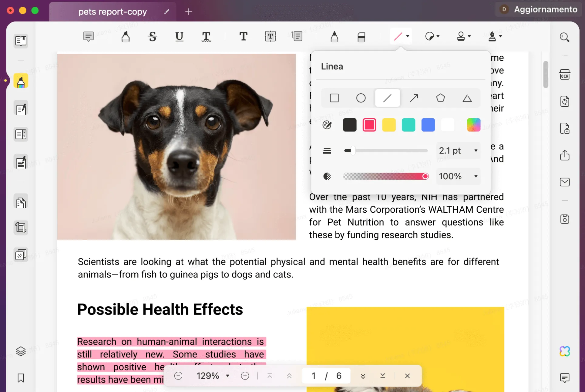This screenshot has height=392, width=585.
Task: Expand the line shape tool dropdown arrow
Action: (x=408, y=36)
